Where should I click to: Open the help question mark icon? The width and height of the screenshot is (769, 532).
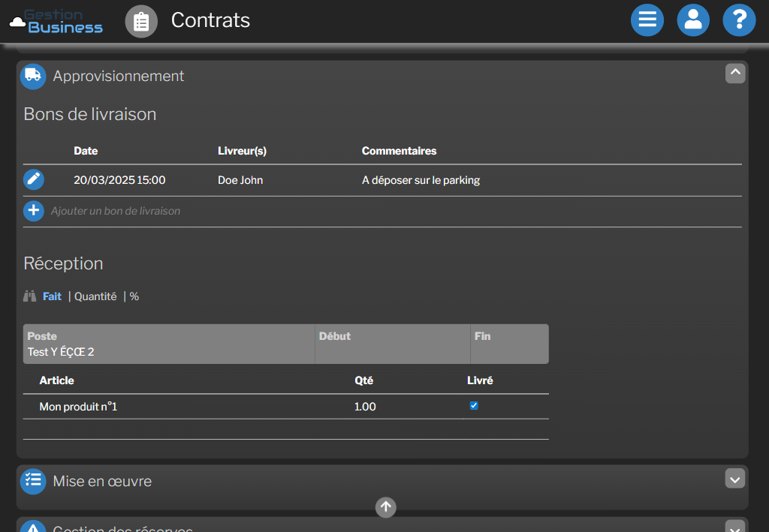tap(738, 20)
